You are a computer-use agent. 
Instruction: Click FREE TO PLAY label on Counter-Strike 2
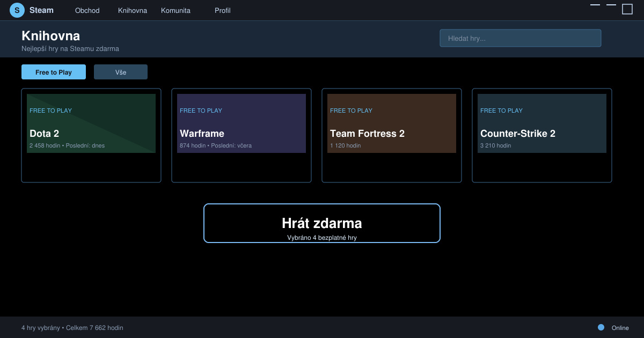(501, 111)
